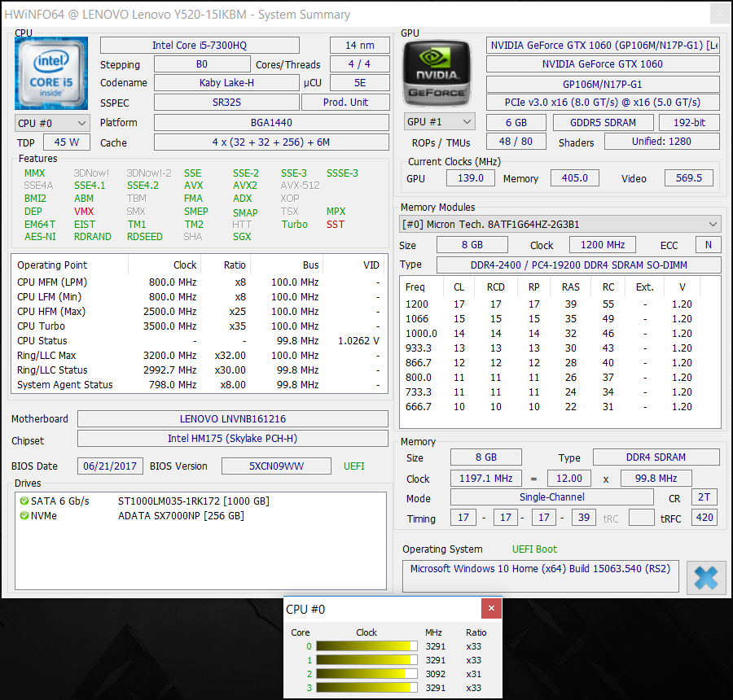Click the module clock 1200 MHz field
Image resolution: width=733 pixels, height=700 pixels.
(603, 245)
